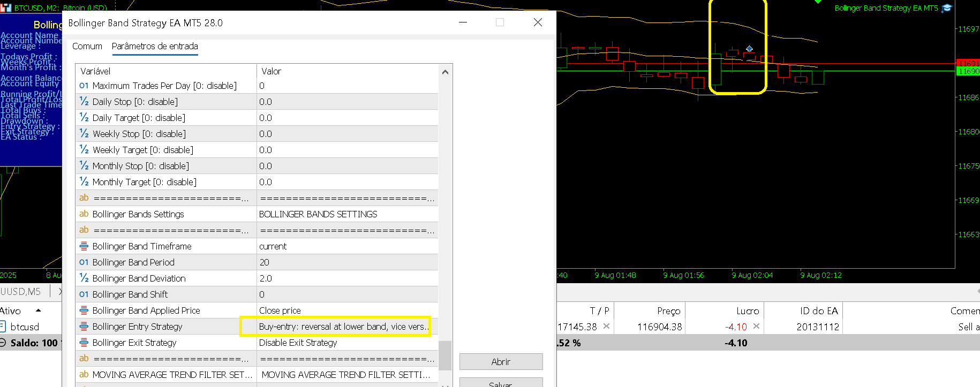Image resolution: width=980 pixels, height=387 pixels.
Task: Click the T / P column header
Action: [x=600, y=311]
